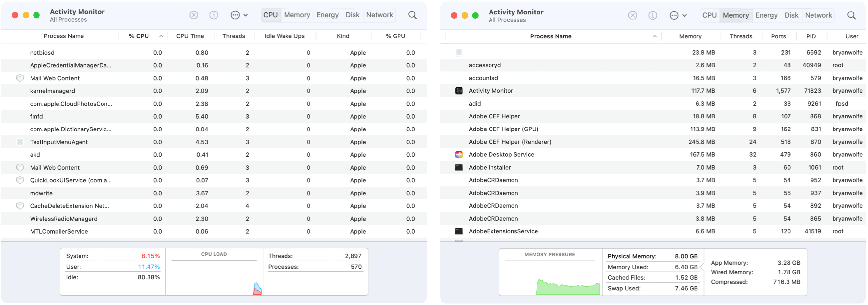Image resolution: width=868 pixels, height=305 pixels.
Task: Click shield icon beside QuickLookUIService
Action: pos(20,180)
